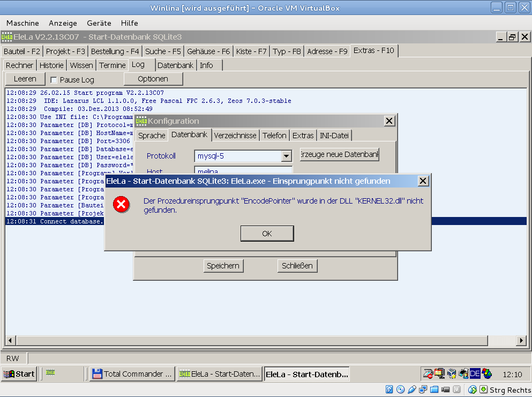The image size is (532, 397).
Task: Open the EleLa quick launch icon in taskbar
Action: tap(50, 372)
